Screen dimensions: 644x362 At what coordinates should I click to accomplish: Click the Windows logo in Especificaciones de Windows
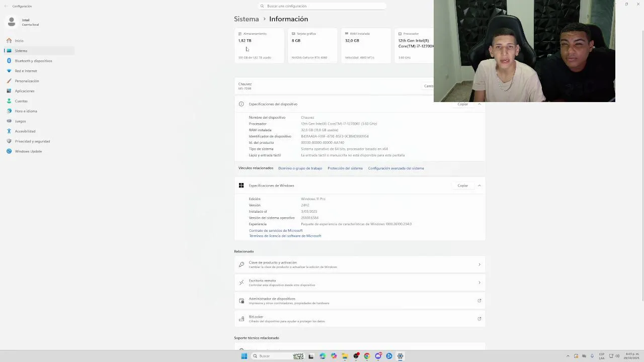point(242,186)
